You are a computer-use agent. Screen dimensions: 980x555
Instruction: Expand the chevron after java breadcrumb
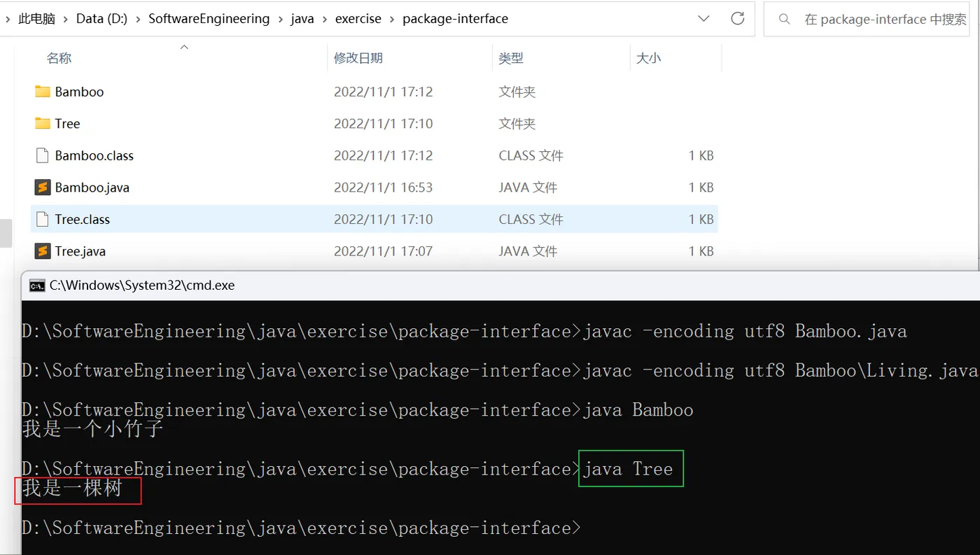(325, 19)
